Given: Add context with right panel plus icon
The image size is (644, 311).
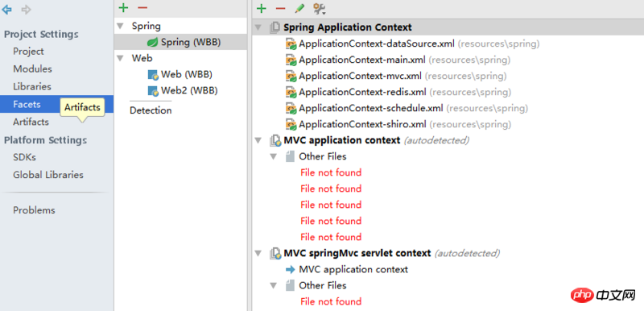Looking at the screenshot, I should 261,8.
